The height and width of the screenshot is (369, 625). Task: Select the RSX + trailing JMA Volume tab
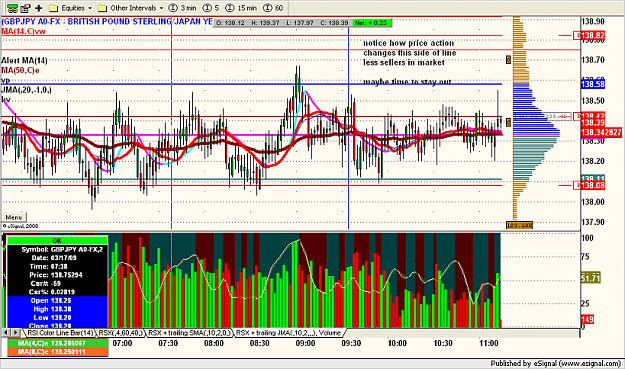click(x=289, y=332)
